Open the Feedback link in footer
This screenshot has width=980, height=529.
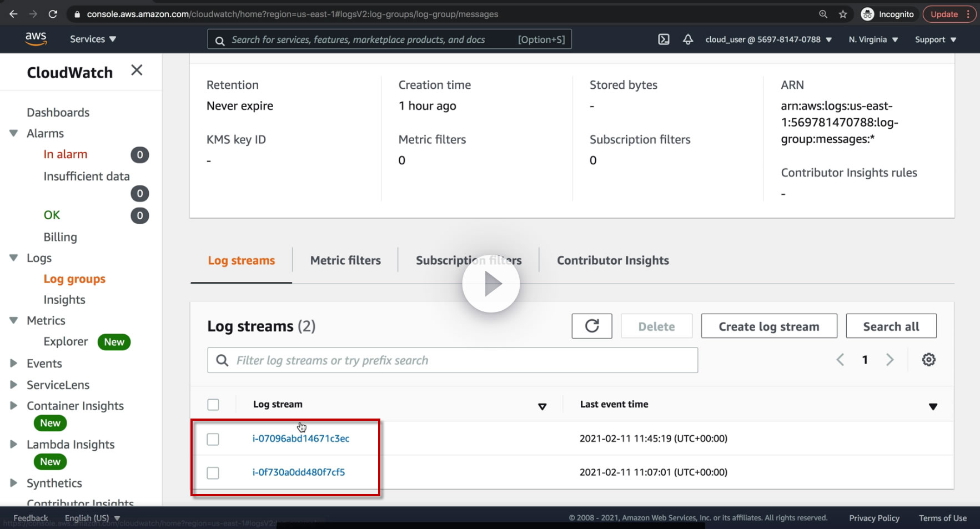pyautogui.click(x=31, y=518)
